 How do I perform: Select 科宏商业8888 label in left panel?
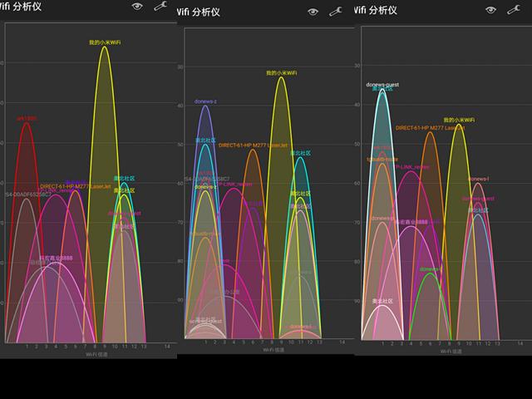pos(56,259)
